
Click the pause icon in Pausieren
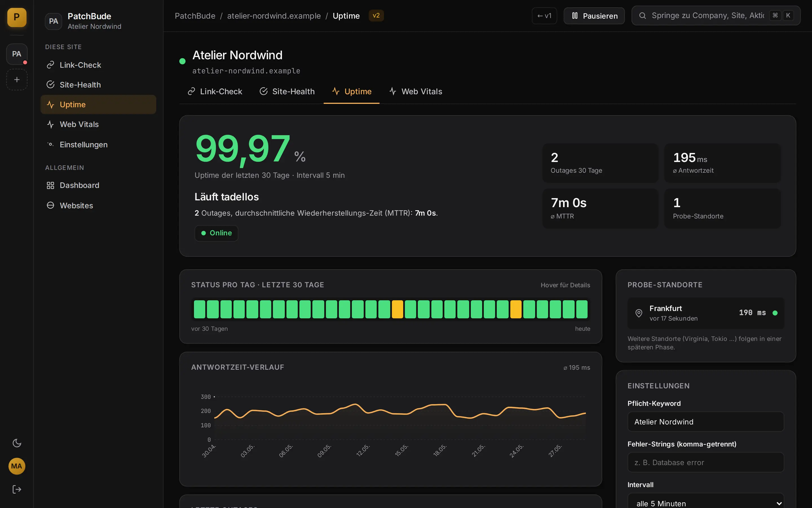(575, 16)
